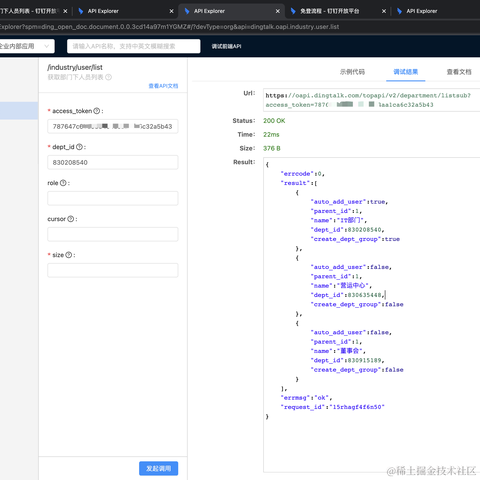Click help icon next to size
This screenshot has width=480, height=480.
pyautogui.click(x=69, y=255)
